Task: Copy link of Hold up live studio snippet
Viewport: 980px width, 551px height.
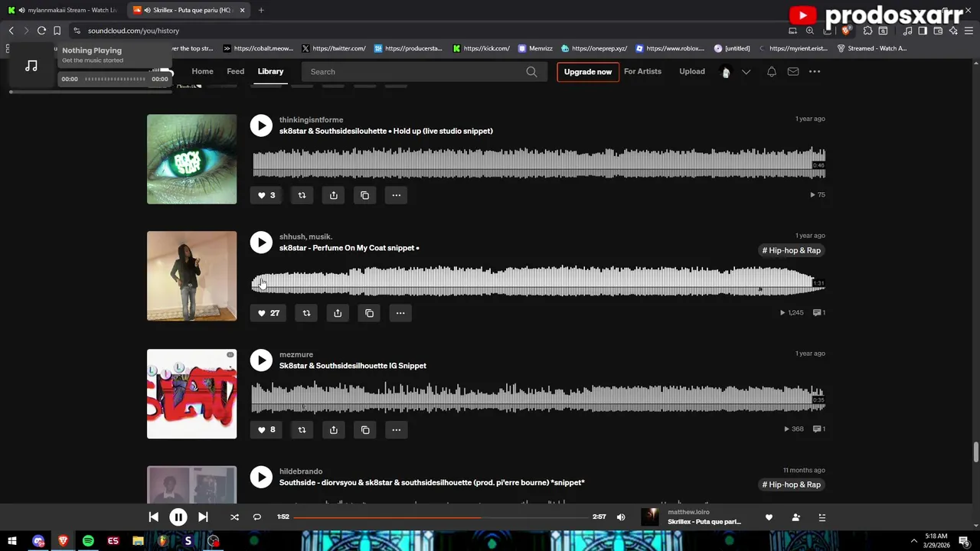Action: tap(364, 195)
